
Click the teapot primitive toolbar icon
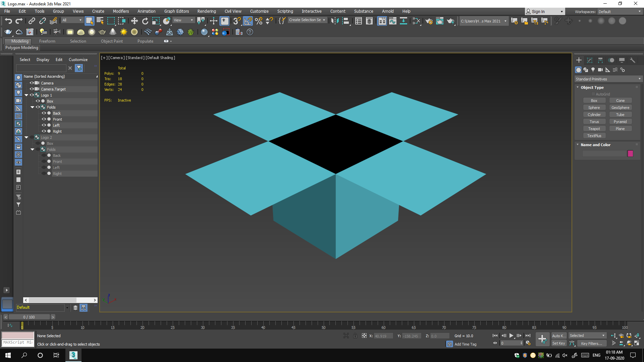tap(102, 32)
